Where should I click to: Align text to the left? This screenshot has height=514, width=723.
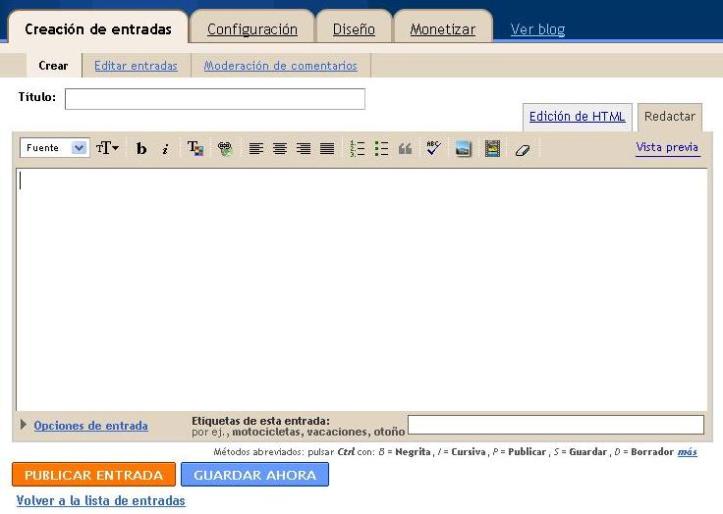[256, 148]
